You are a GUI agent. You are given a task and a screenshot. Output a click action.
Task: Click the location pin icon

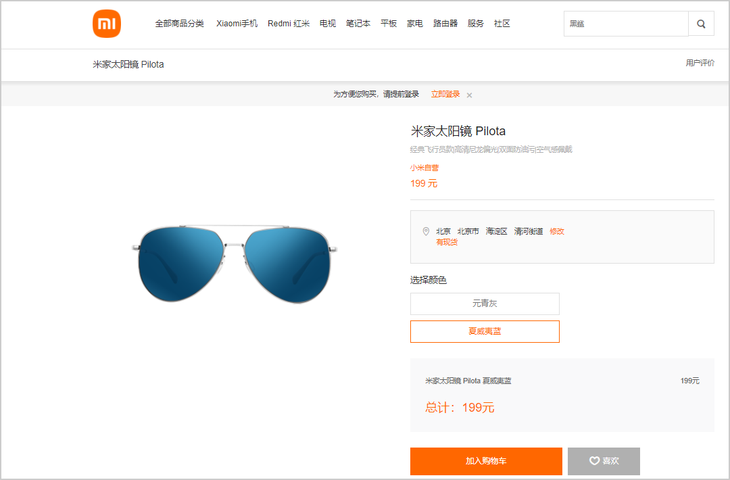tap(426, 231)
